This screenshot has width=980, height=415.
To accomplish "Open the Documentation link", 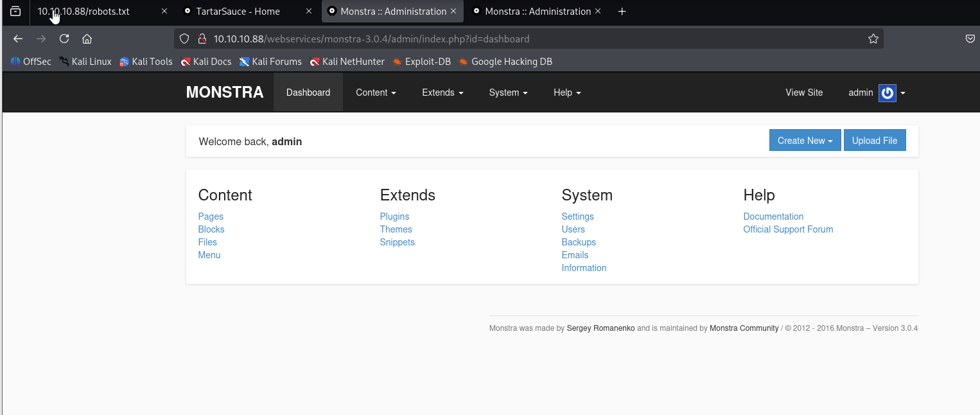I will pos(773,216).
